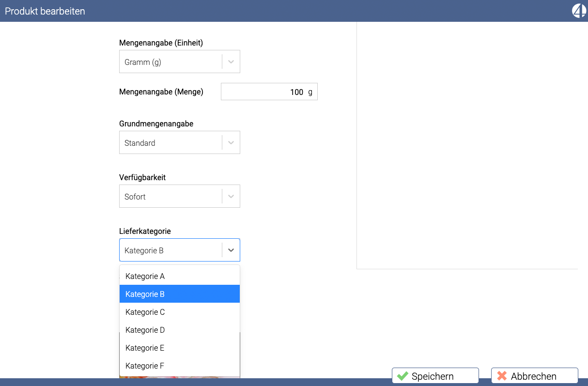The width and height of the screenshot is (588, 386).
Task: Pick Kategorie C in the dropdown list
Action: click(180, 312)
